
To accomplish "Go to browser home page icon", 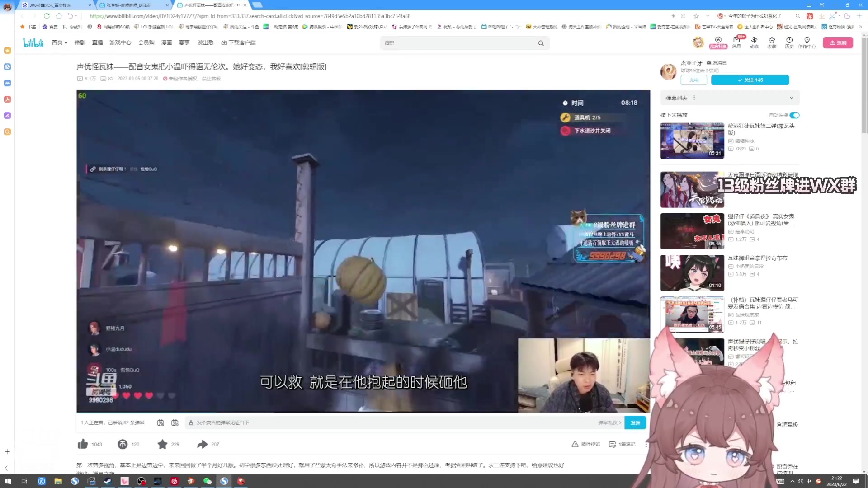I will pos(59,16).
